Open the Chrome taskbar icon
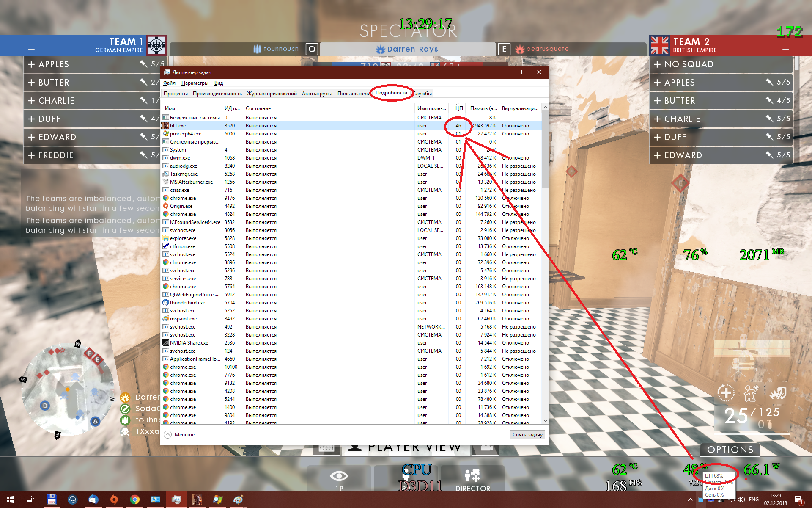Image resolution: width=812 pixels, height=508 pixels. 134,500
